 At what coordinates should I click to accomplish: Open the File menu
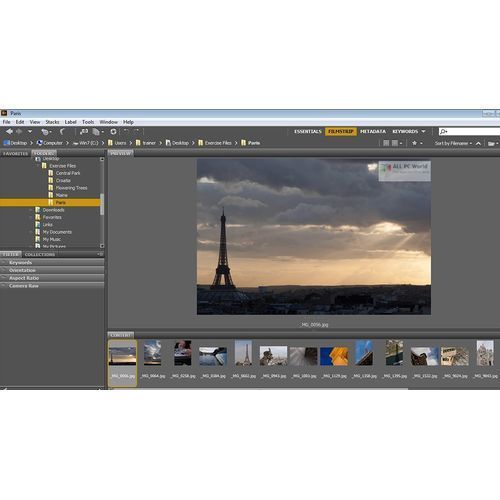click(6, 122)
